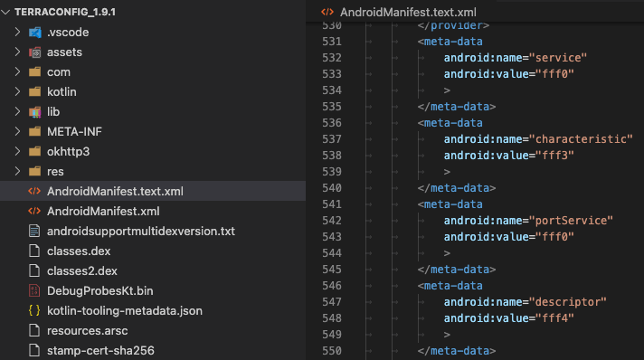Click TERRACONFIG_1.9.1 explorer header title
The width and height of the screenshot is (644, 360).
[x=65, y=12]
